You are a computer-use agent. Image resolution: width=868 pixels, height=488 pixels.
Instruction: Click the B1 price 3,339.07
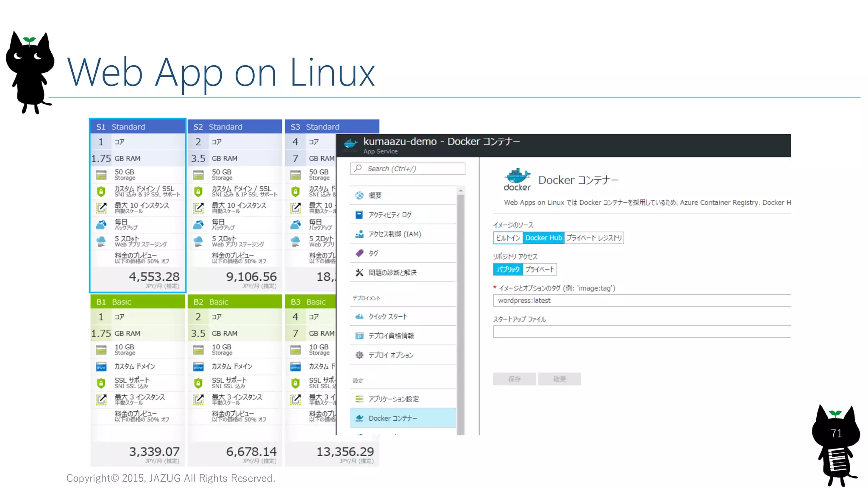point(154,452)
